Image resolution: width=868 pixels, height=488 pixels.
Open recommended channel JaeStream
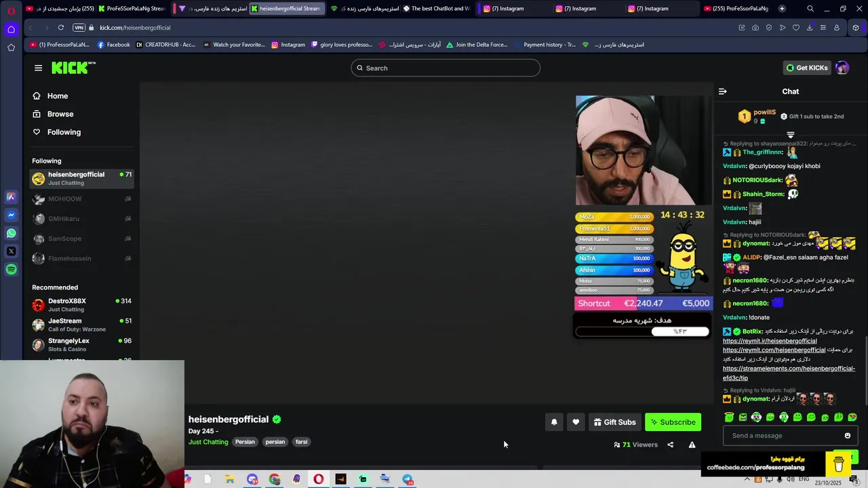pos(81,325)
